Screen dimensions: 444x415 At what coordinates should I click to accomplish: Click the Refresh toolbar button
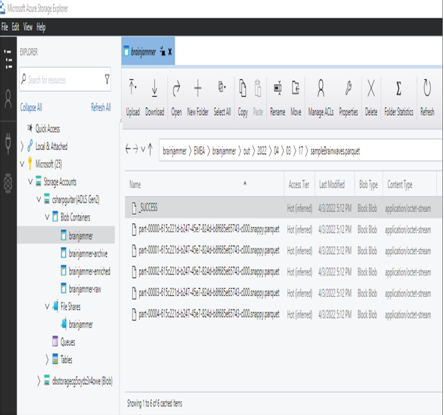point(427,98)
